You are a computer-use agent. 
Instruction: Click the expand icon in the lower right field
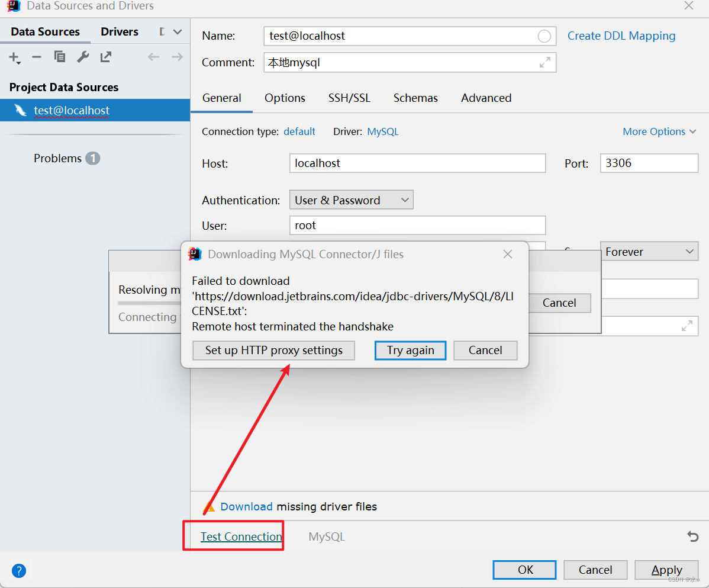pos(687,326)
